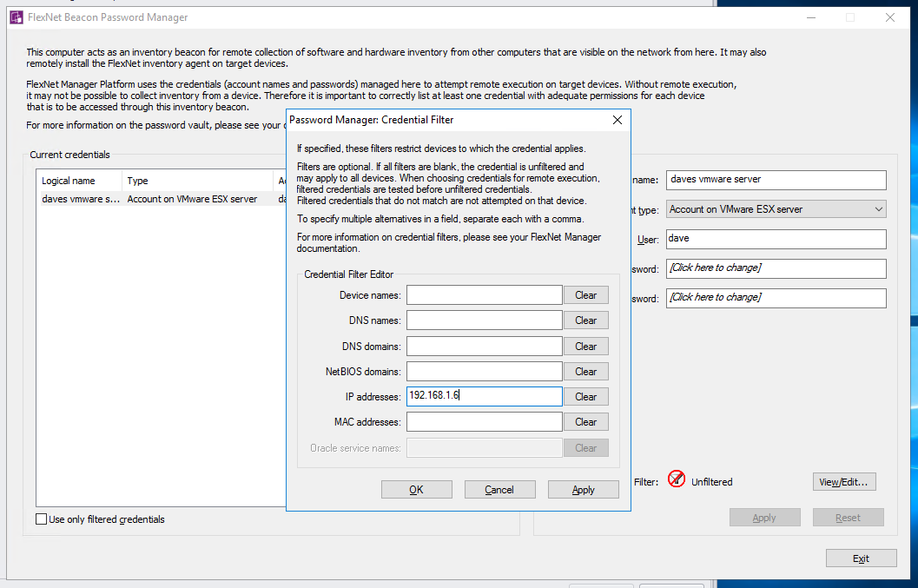Clear the IP addresses filter

point(586,397)
